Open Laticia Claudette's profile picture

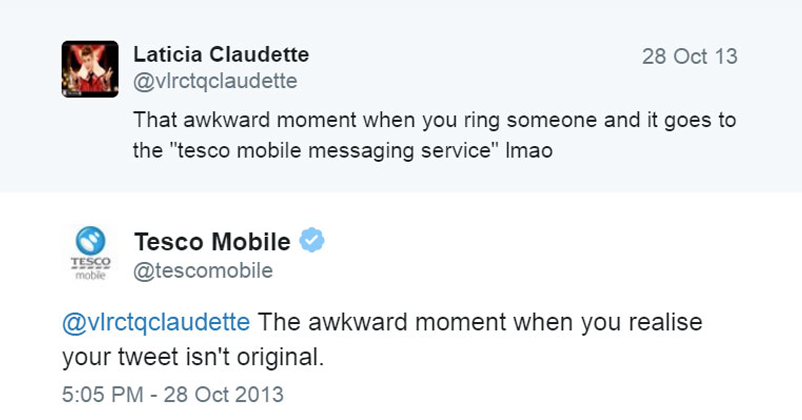point(91,69)
